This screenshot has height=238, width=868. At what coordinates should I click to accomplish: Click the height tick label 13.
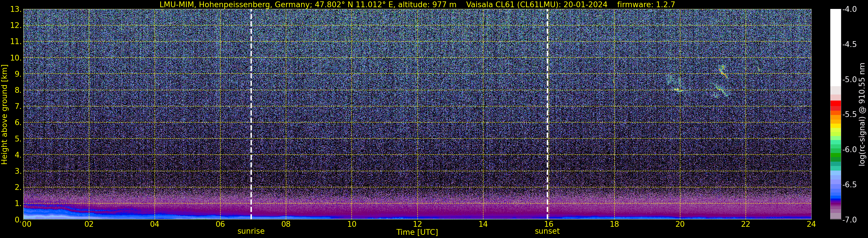point(16,10)
